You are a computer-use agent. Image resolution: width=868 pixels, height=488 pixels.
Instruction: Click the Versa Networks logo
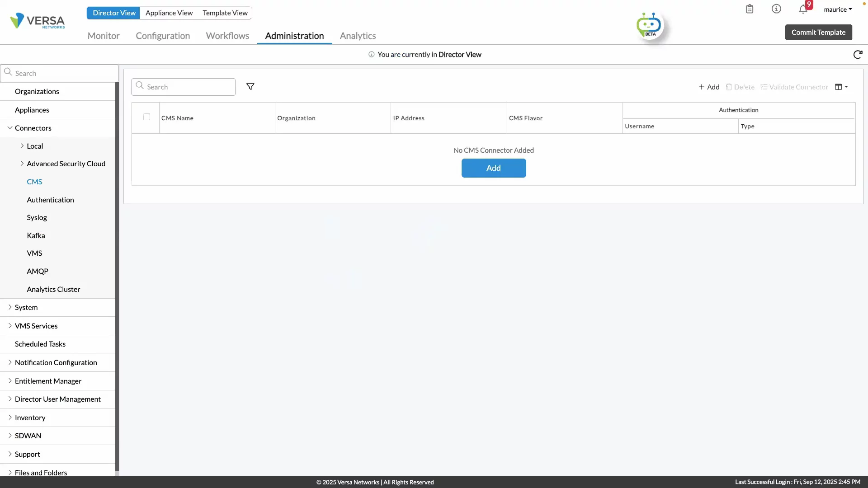click(38, 21)
